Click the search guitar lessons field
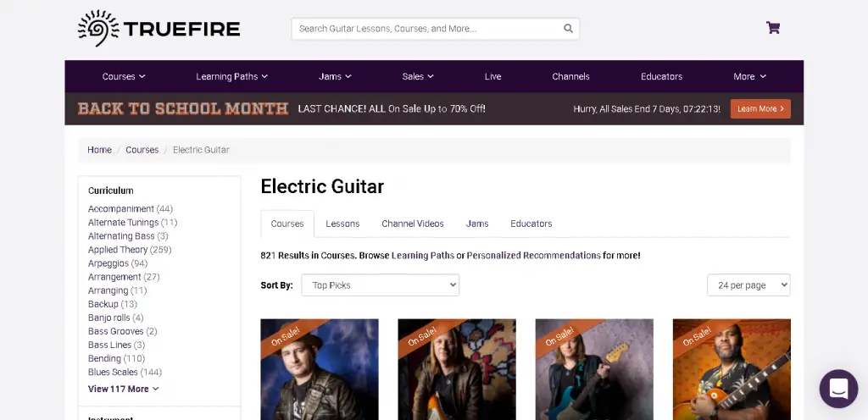The height and width of the screenshot is (420, 868). pos(428,29)
